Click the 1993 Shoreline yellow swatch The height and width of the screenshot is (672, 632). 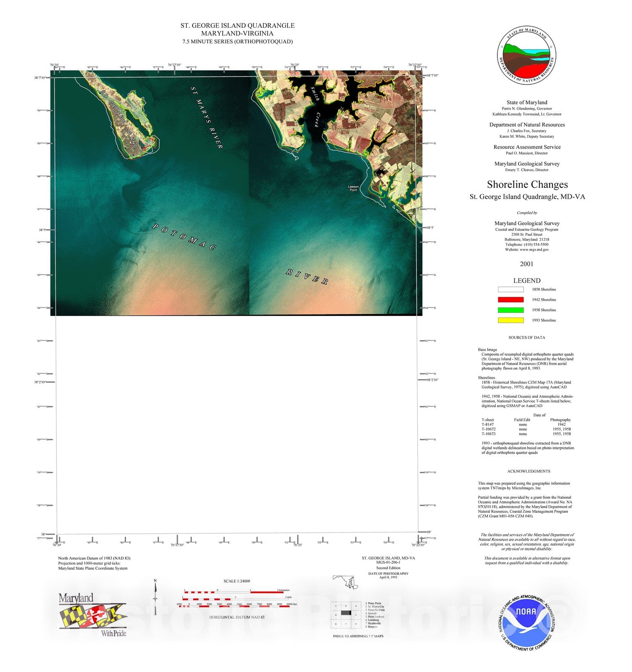click(511, 320)
